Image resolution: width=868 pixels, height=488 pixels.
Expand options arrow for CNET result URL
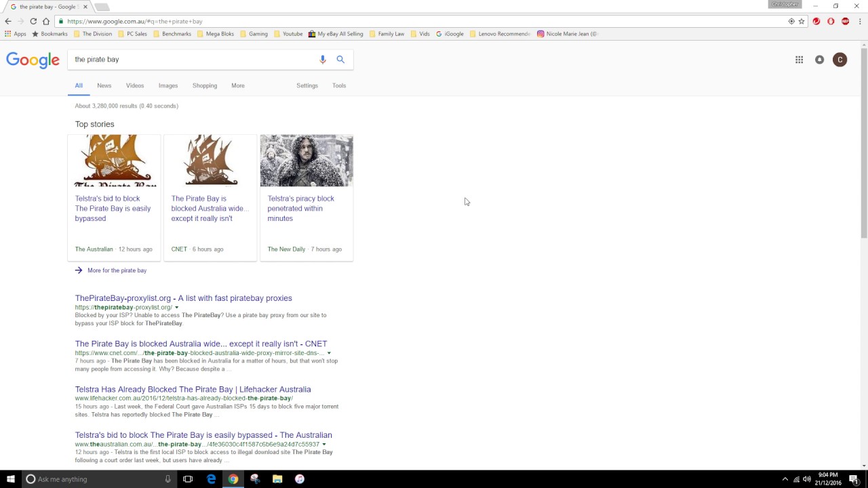[x=329, y=353]
